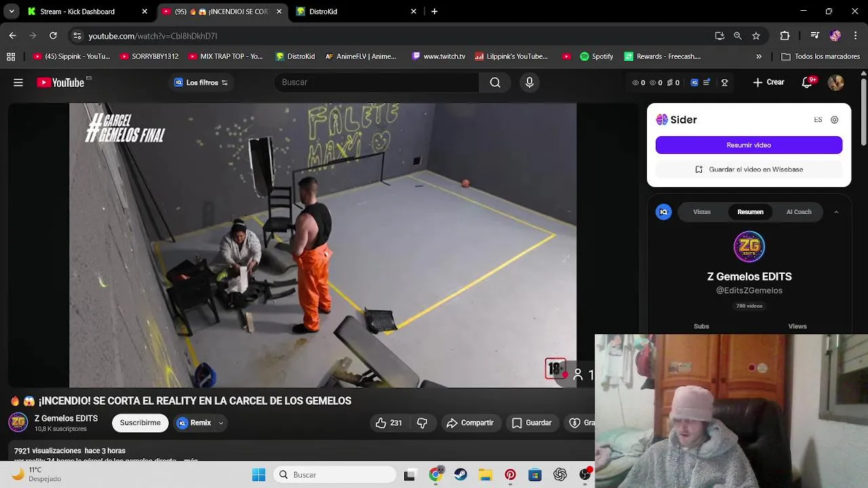Open the vidIQ list icon in header
Screen dimensions: 868x488
click(707, 83)
